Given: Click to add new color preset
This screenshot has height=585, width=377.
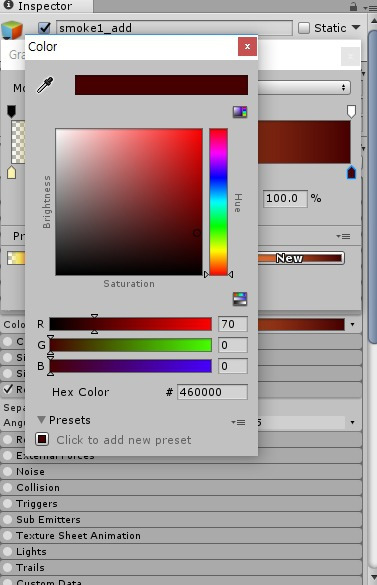Looking at the screenshot, I should pos(124,440).
